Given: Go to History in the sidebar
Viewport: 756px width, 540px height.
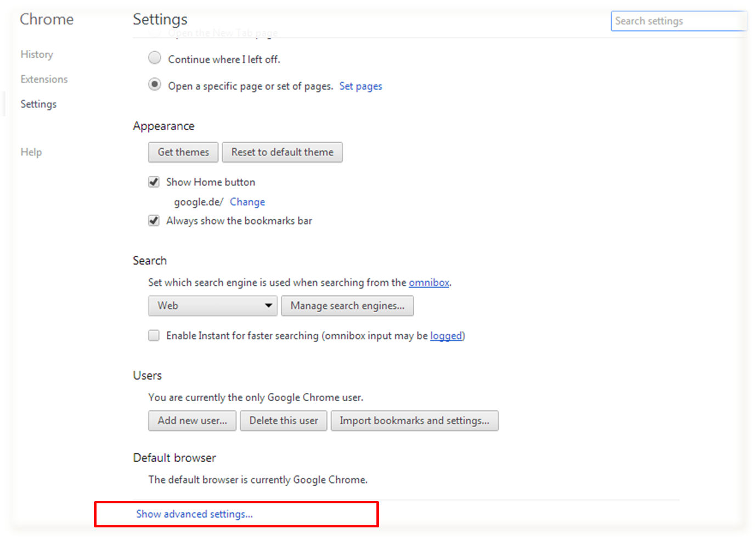Looking at the screenshot, I should point(37,54).
